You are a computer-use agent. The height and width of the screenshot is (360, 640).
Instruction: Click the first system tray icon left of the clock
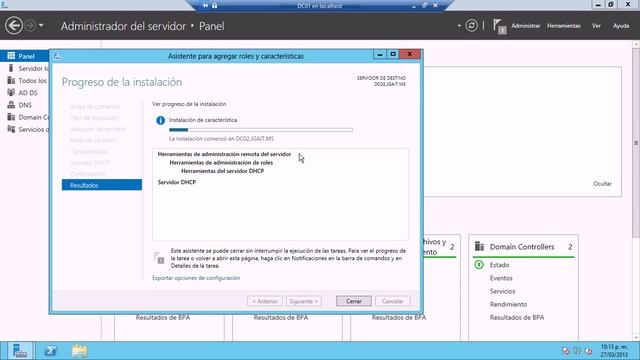click(x=565, y=351)
